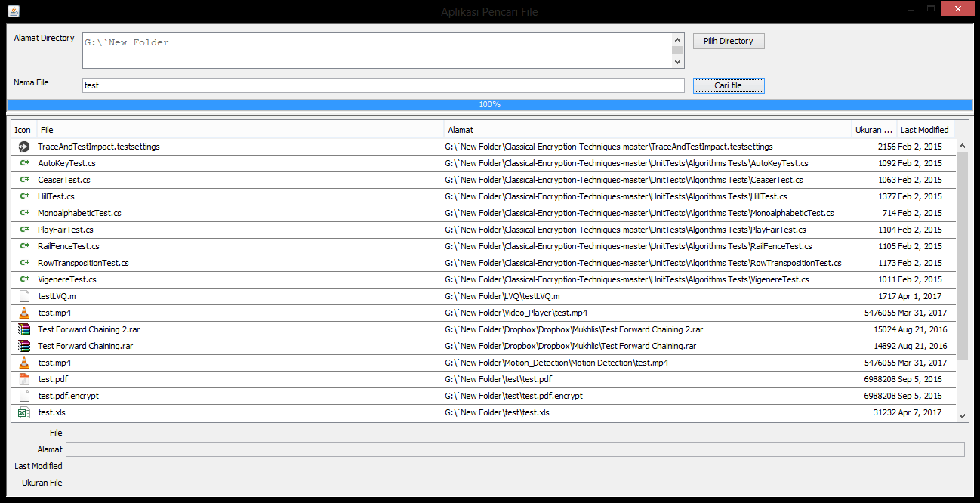Image resolution: width=980 pixels, height=503 pixels.
Task: Click the icon for TraceAndTestImpact.testsettings file
Action: 24,147
